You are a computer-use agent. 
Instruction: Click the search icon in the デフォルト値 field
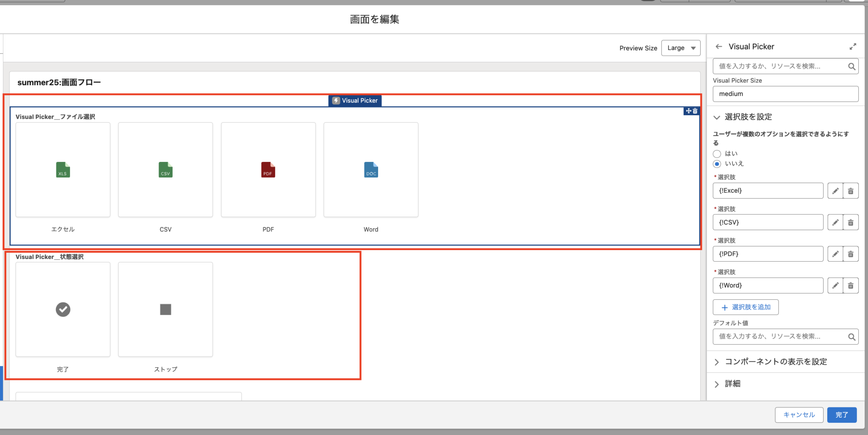tap(852, 336)
